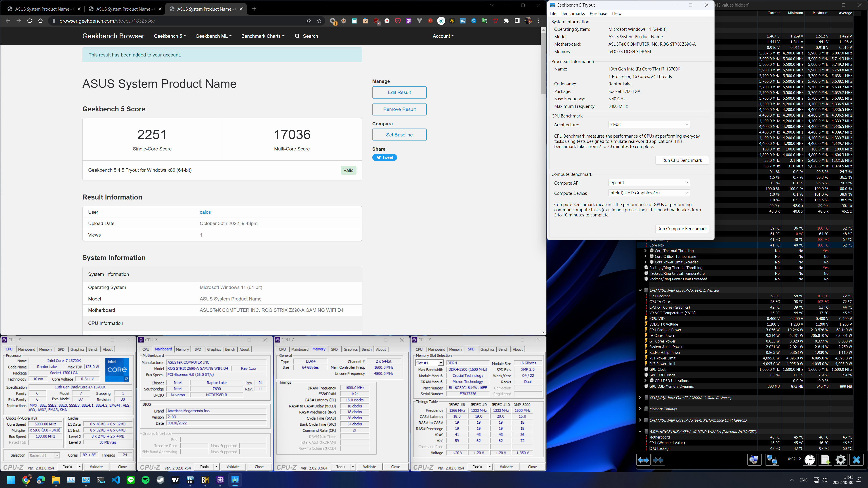Click the browser page vertical scrollbar thumb
This screenshot has height=488, width=868.
(543, 63)
